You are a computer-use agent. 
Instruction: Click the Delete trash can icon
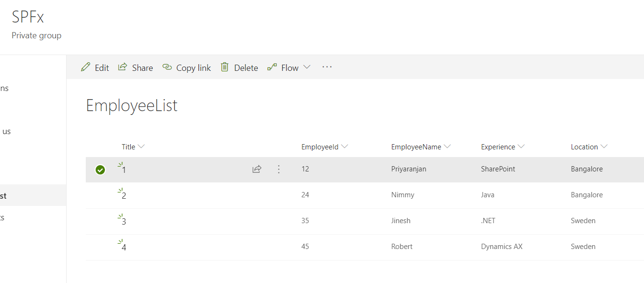[225, 67]
